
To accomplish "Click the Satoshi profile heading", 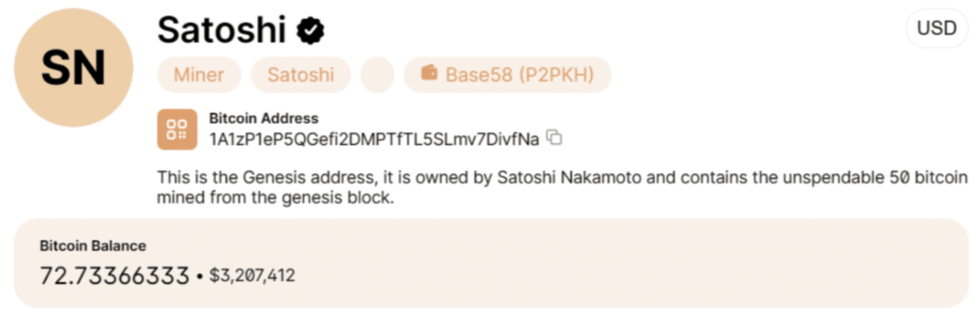I will pos(222,30).
